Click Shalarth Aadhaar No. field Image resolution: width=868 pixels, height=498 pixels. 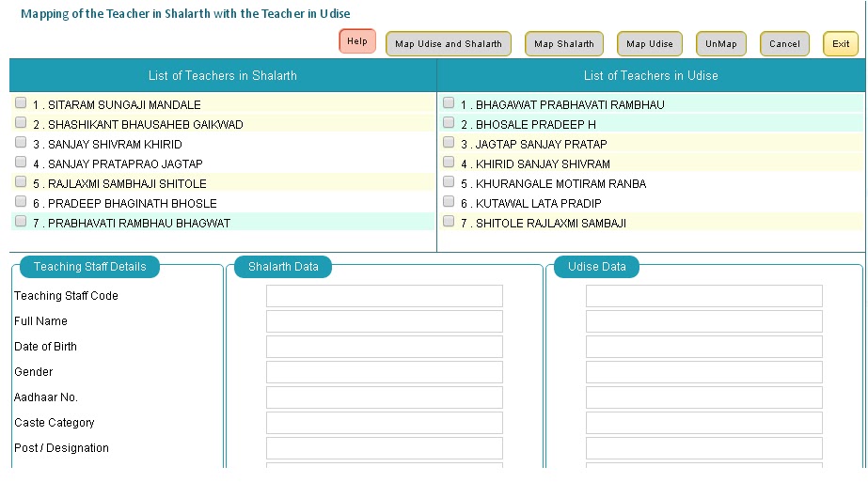(x=385, y=397)
